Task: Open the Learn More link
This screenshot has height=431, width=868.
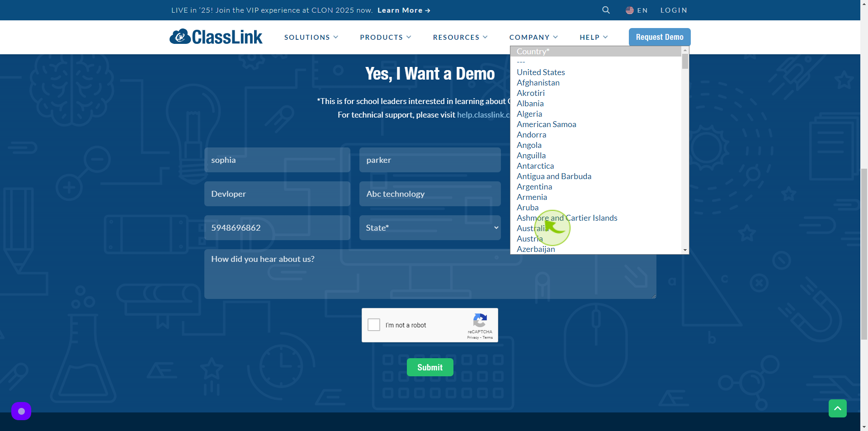Action: tap(404, 10)
